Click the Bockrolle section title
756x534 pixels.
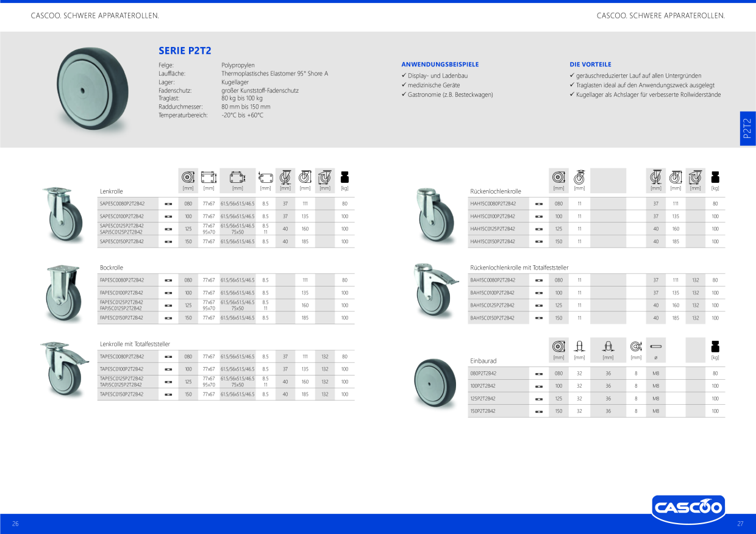click(112, 268)
